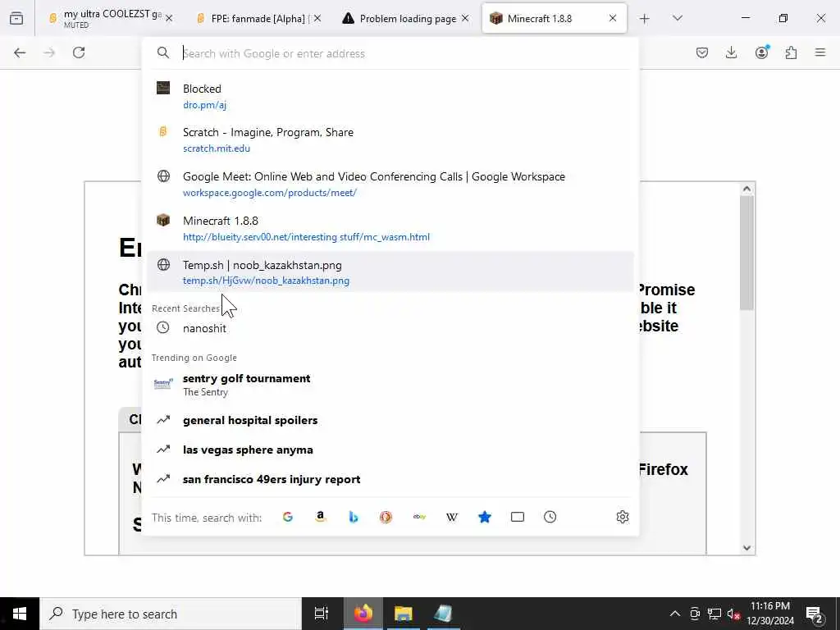The height and width of the screenshot is (630, 840).
Task: Open the Pocket save icon
Action: click(x=702, y=52)
